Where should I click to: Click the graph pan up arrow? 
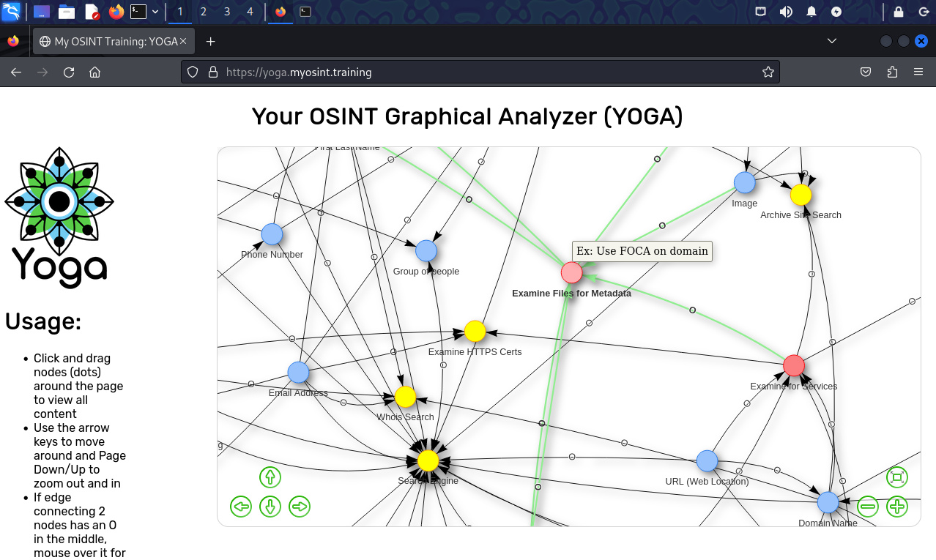pos(270,477)
